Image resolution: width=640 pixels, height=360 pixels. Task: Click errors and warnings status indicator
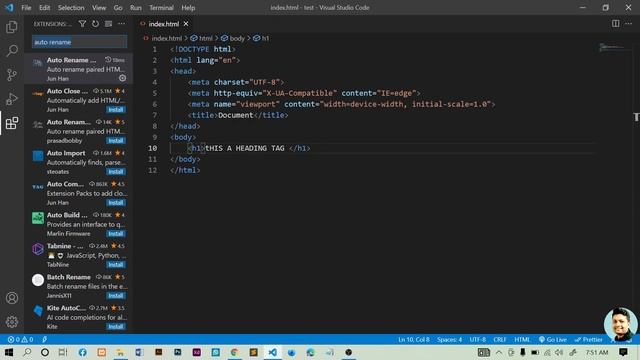[20, 340]
